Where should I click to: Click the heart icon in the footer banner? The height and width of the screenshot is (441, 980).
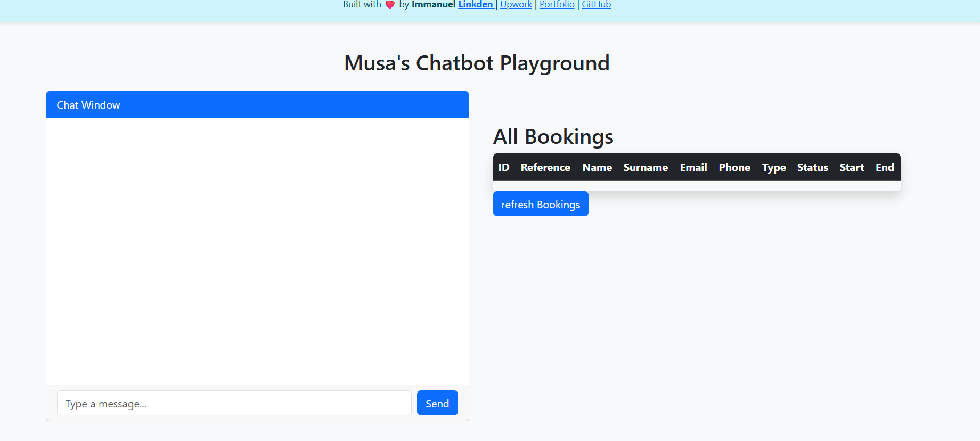(390, 5)
